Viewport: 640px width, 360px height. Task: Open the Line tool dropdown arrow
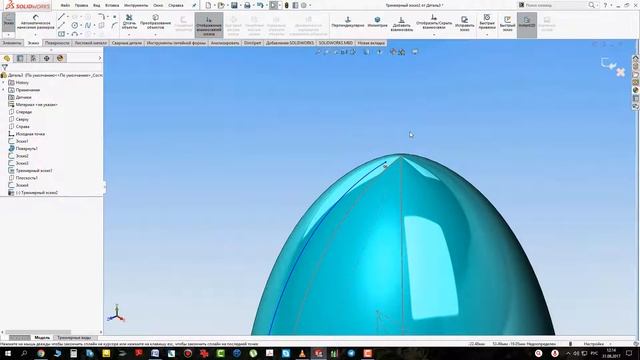68,17
